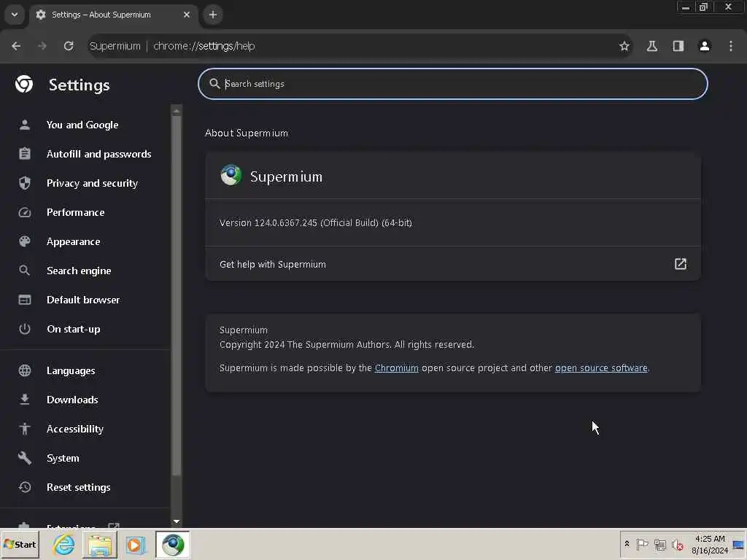Click the Supermium logo in About card
The width and height of the screenshot is (747, 560).
coord(231,175)
